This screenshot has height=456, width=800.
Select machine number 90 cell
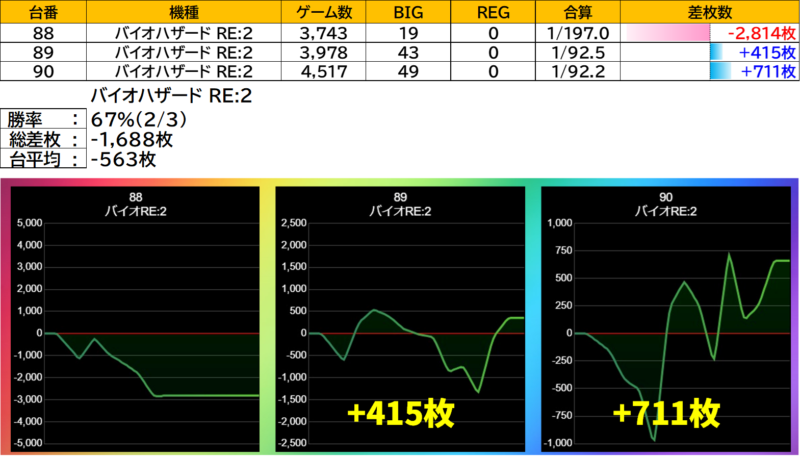pyautogui.click(x=43, y=71)
